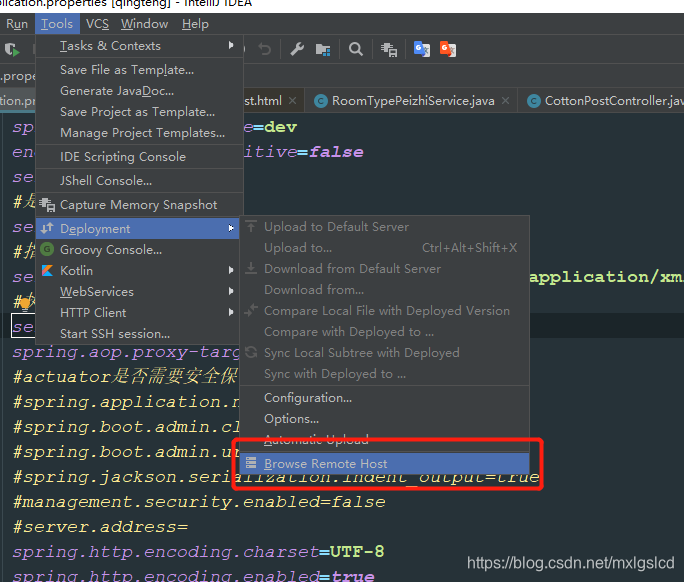Image resolution: width=684 pixels, height=582 pixels.
Task: Click the compare icon beside Compare Local File
Action: click(x=251, y=310)
